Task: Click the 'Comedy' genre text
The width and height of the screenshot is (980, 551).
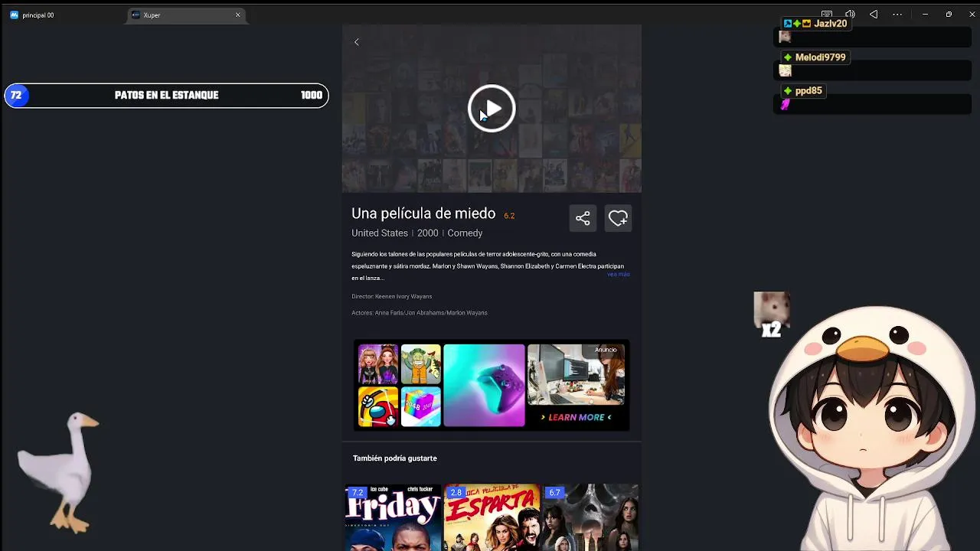Action: click(465, 233)
